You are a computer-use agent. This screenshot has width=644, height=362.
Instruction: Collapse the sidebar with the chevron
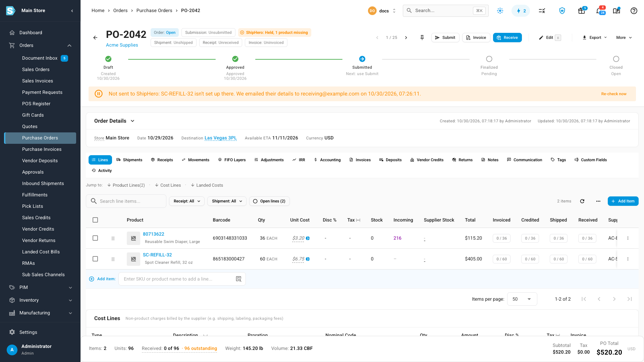pos(72,11)
